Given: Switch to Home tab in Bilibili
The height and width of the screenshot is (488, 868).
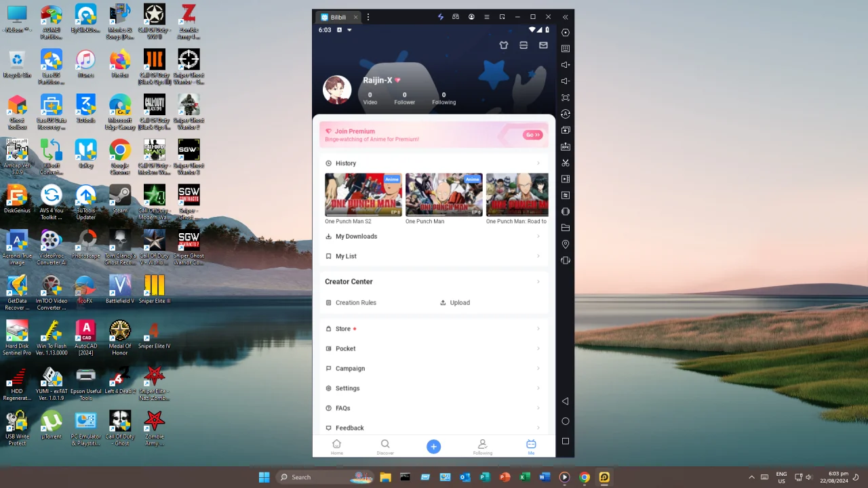Looking at the screenshot, I should pos(336,447).
